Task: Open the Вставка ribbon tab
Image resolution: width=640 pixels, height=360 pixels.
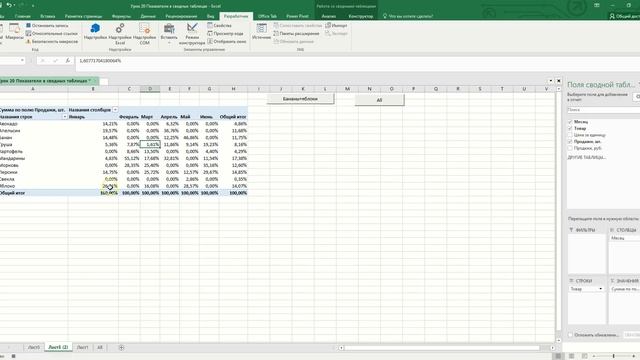Action: coord(48,16)
